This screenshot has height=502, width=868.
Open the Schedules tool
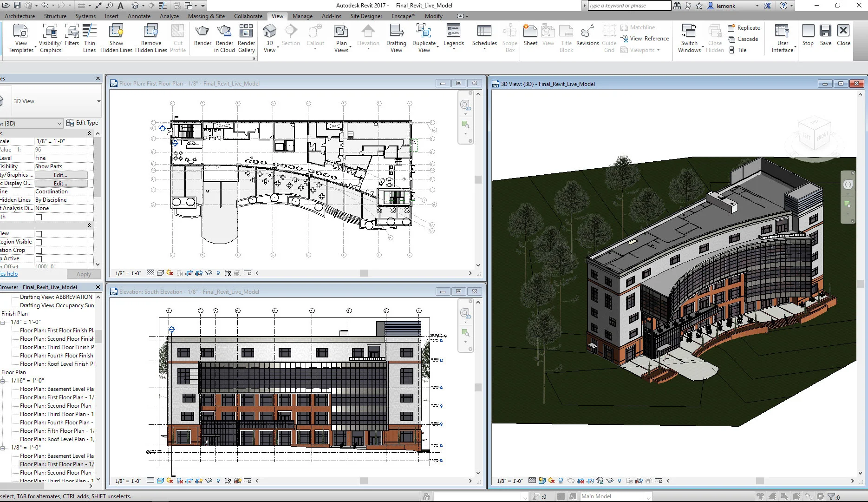(484, 35)
